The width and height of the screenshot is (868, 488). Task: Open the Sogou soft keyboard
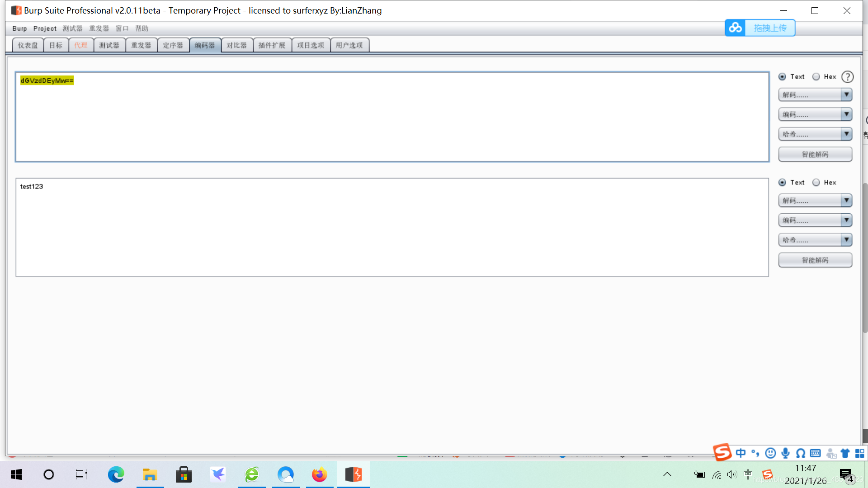pos(816,453)
